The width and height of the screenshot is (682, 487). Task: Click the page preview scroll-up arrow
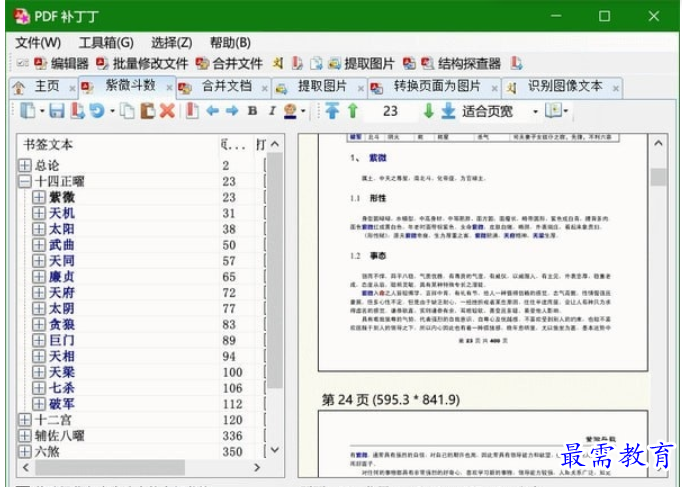click(x=659, y=143)
